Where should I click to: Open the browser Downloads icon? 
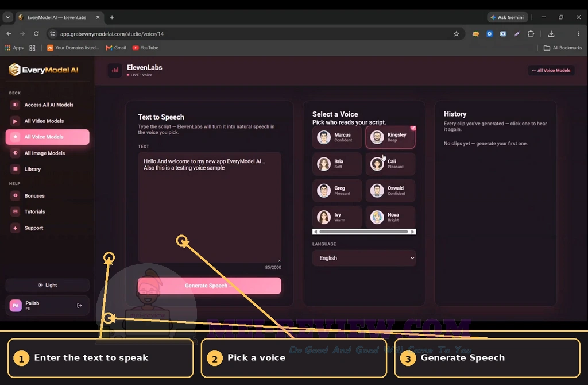[551, 34]
